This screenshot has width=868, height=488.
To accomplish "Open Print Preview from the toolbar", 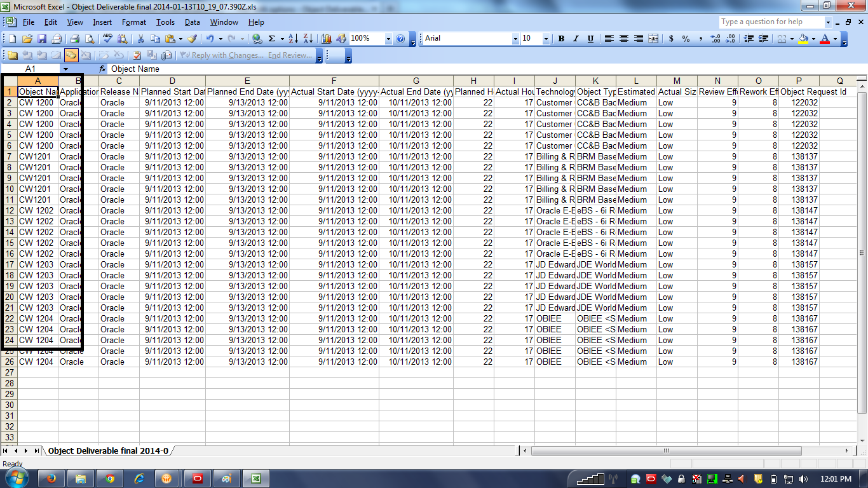I will click(89, 39).
